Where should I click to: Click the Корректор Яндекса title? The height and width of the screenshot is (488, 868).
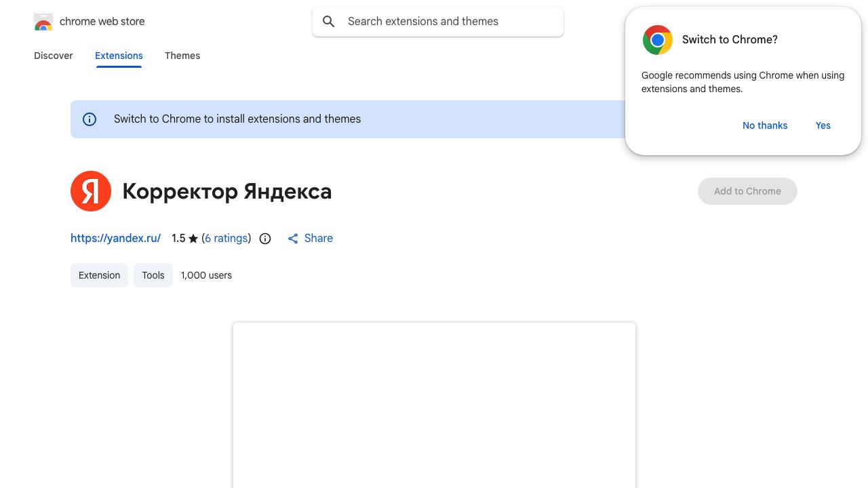point(227,192)
